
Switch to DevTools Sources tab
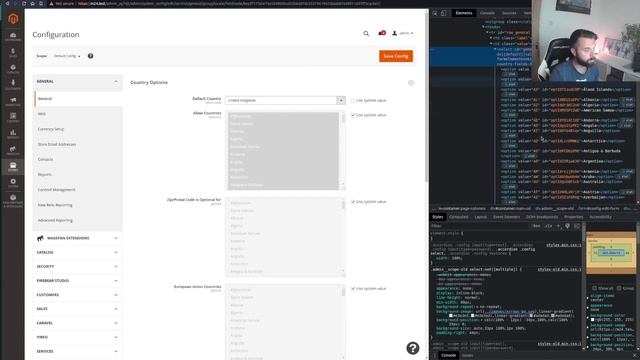pos(509,13)
